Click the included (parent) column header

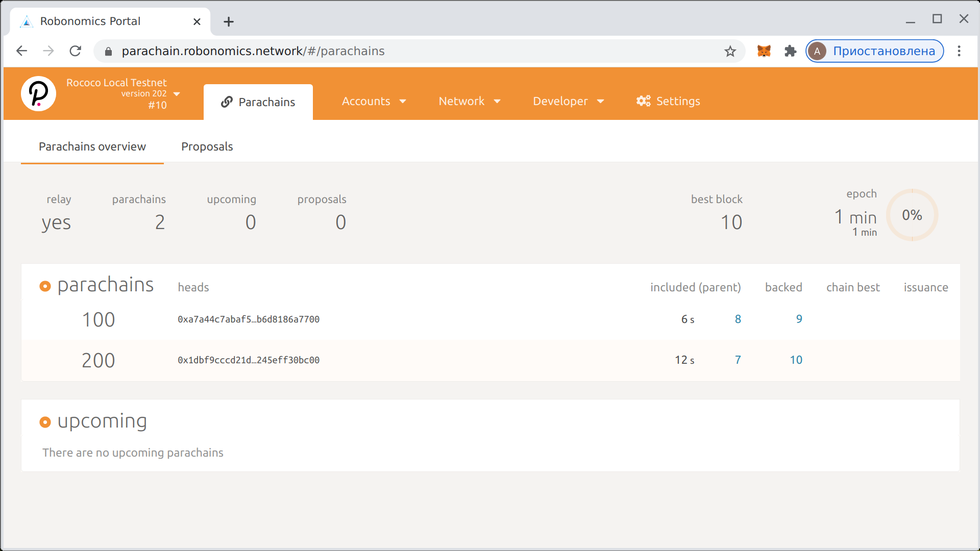pyautogui.click(x=695, y=287)
